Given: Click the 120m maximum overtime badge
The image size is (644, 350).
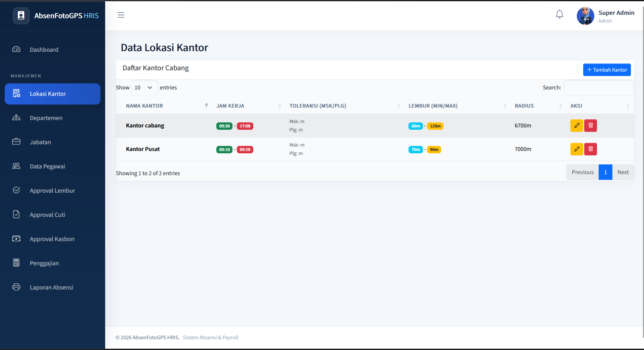Looking at the screenshot, I should (x=435, y=126).
